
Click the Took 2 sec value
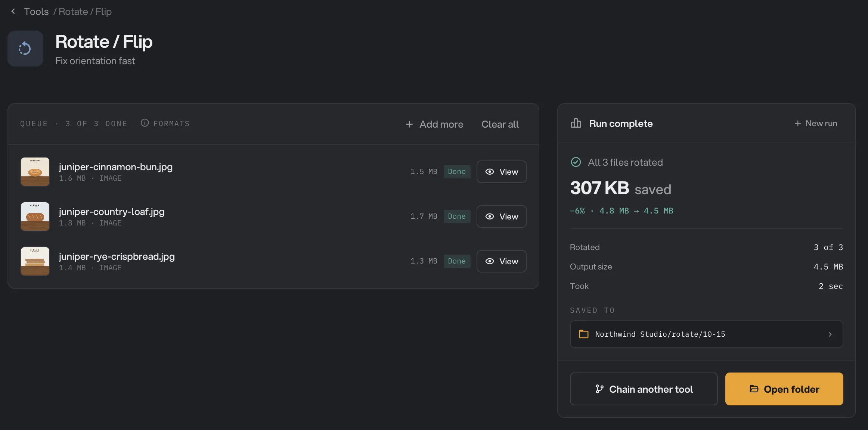[831, 286]
